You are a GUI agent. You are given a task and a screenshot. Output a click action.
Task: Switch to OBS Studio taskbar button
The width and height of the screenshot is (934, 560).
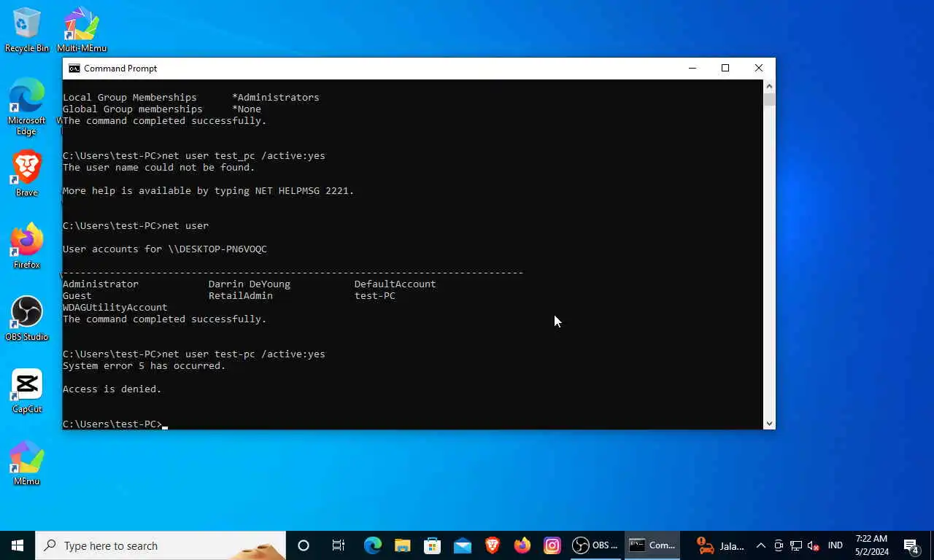[595, 545]
